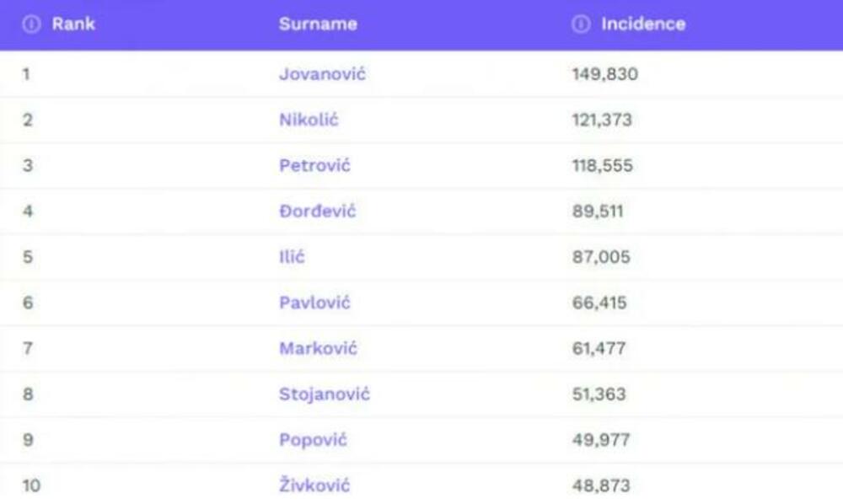Open the Stojanović surname link

pos(325,394)
